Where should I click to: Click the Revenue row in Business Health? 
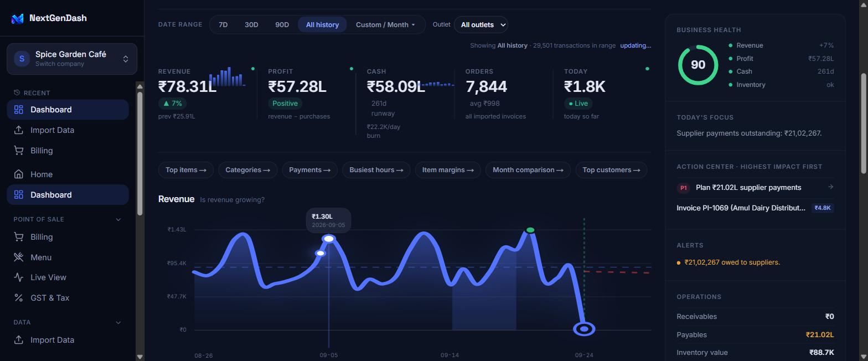[781, 45]
